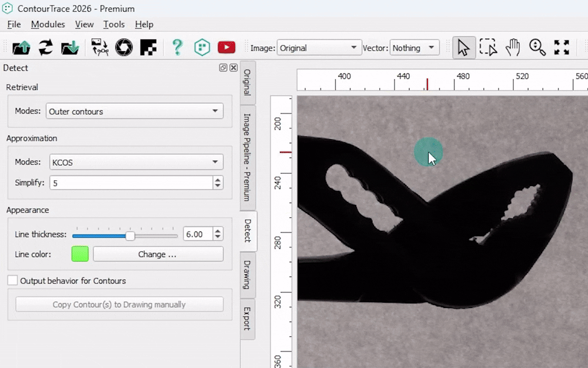588x368 pixels.
Task: Expand the Approximation Modes KCOS dropdown
Action: click(134, 162)
